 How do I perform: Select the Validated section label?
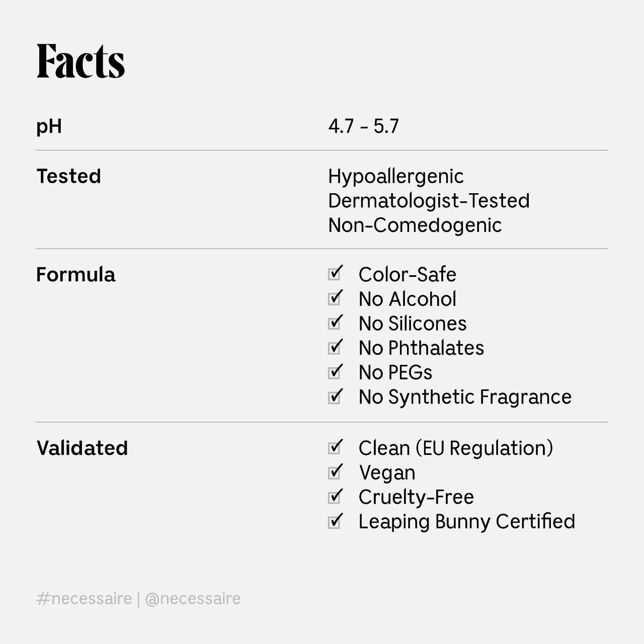tap(83, 448)
